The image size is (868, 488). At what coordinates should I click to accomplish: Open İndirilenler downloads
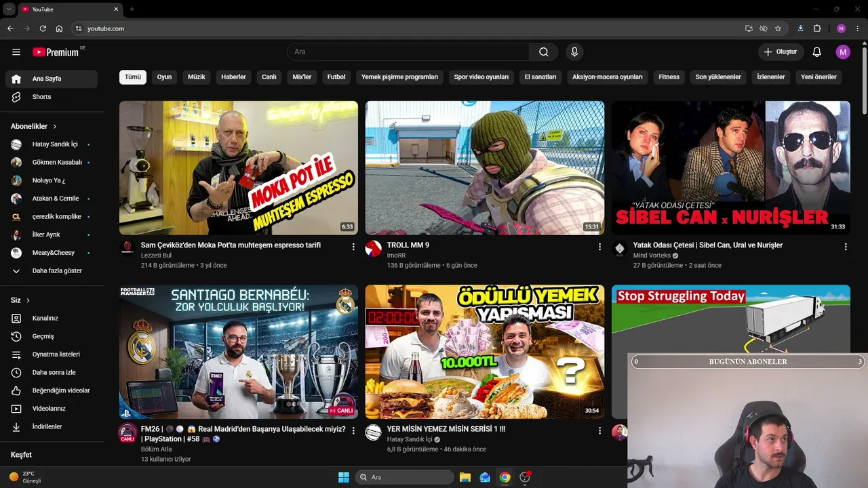click(x=52, y=427)
